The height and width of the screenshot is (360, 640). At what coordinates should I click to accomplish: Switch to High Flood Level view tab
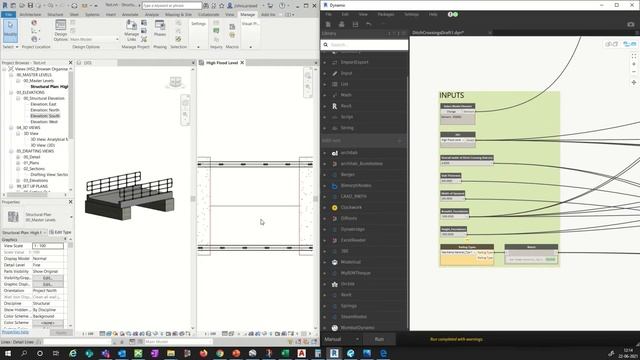pos(222,63)
